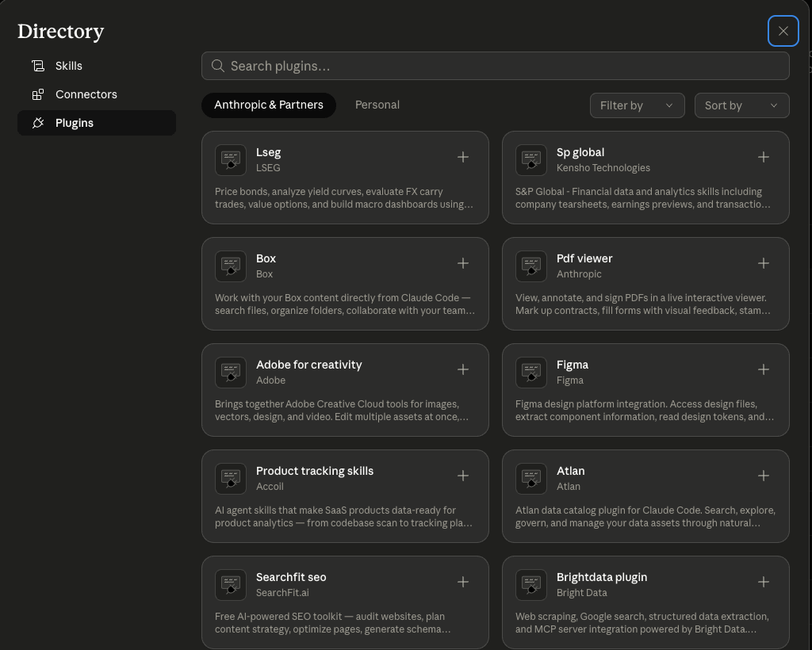Open the Sp global plugin title
812x650 pixels.
coord(580,153)
